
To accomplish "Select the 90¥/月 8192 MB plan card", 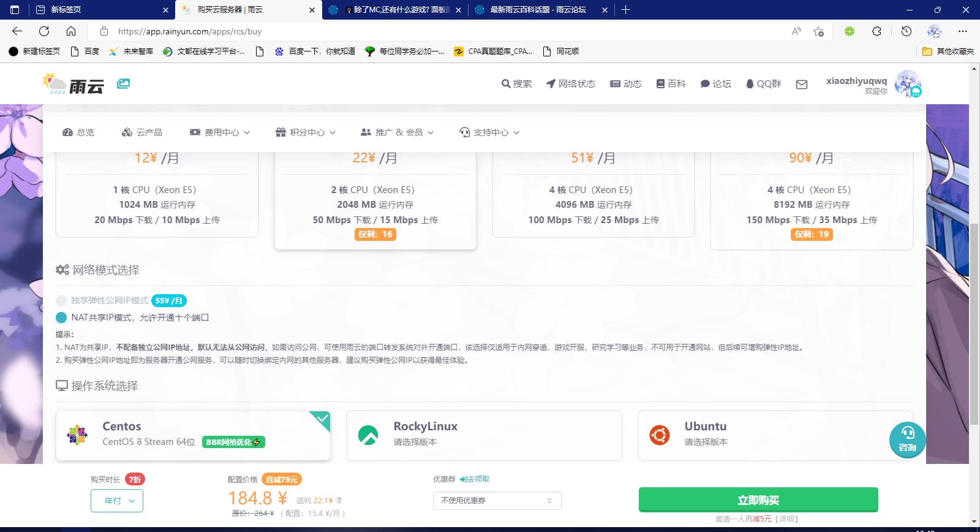I will (x=812, y=200).
